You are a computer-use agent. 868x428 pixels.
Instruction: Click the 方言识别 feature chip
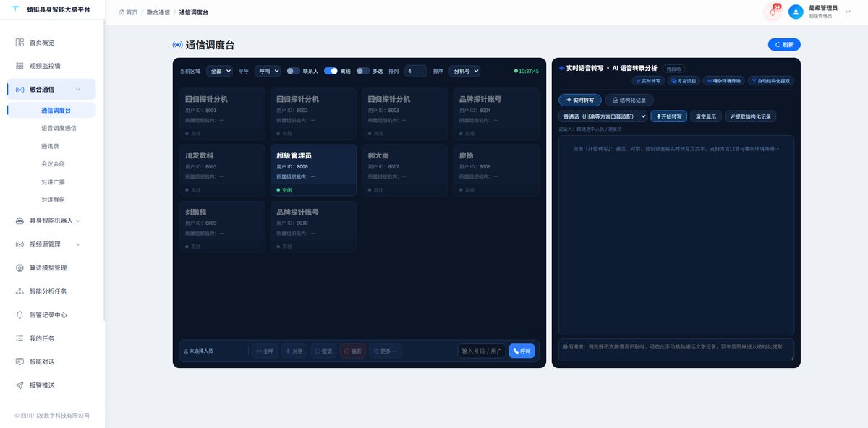(684, 81)
